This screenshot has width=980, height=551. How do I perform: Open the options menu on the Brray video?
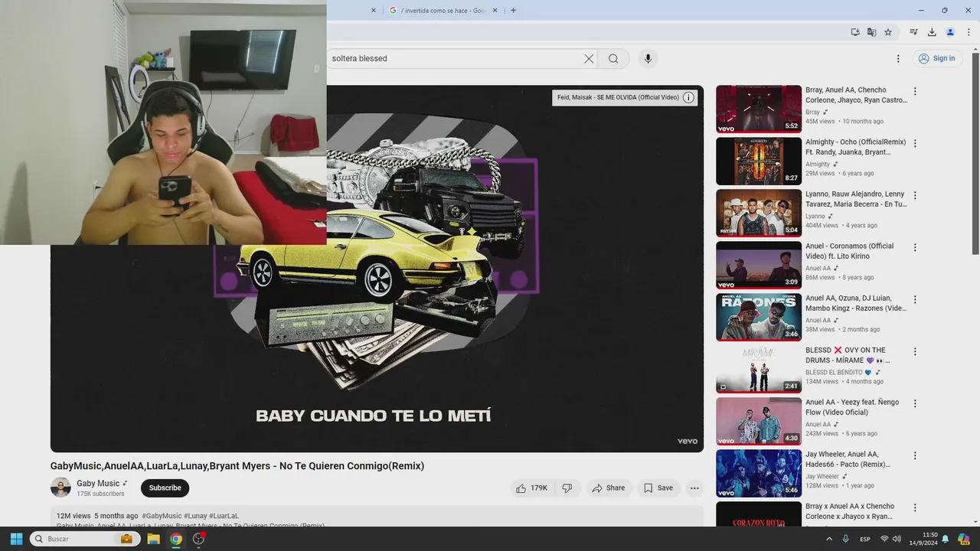tap(915, 91)
